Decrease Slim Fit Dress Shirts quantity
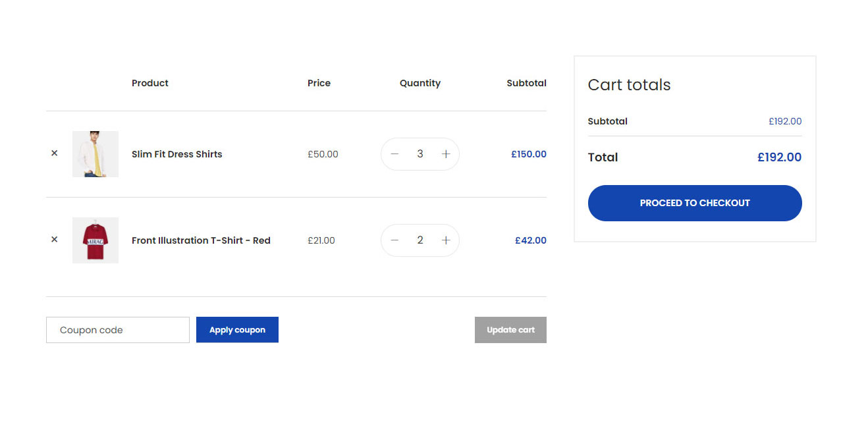This screenshot has height=434, width=868. 394,154
